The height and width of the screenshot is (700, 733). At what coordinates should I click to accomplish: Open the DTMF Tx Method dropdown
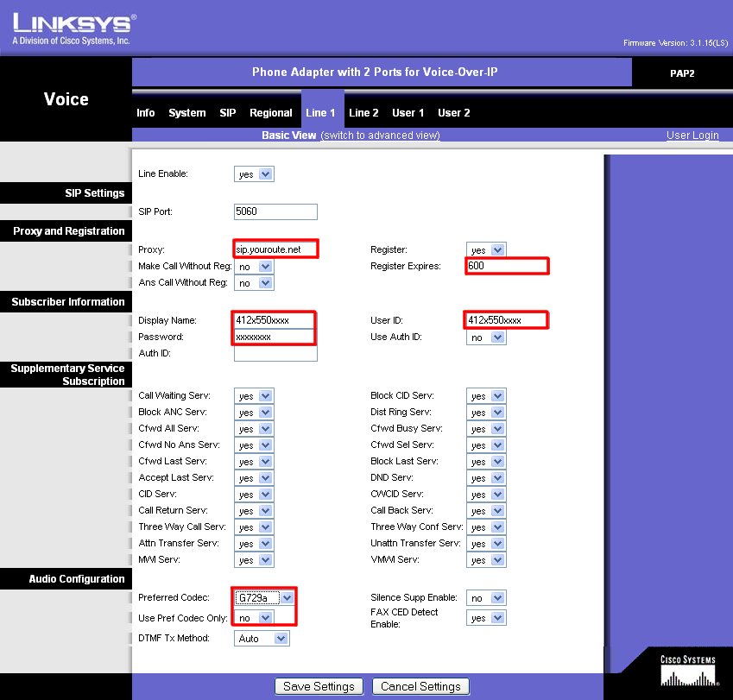(x=262, y=639)
